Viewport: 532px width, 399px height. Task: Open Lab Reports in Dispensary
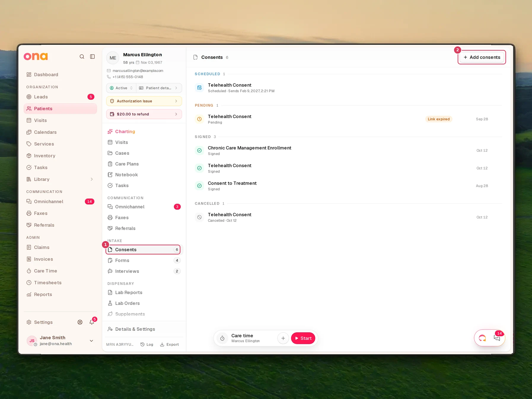(x=144, y=293)
